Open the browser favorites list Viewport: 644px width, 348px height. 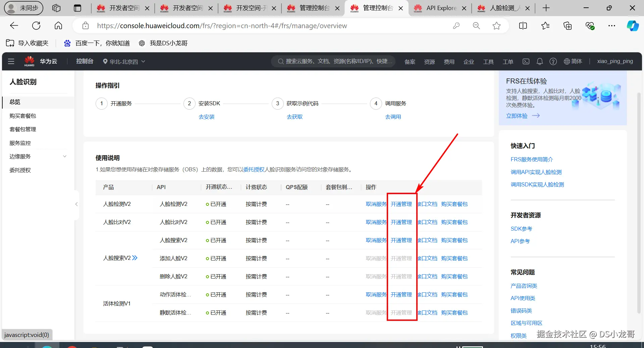[545, 26]
